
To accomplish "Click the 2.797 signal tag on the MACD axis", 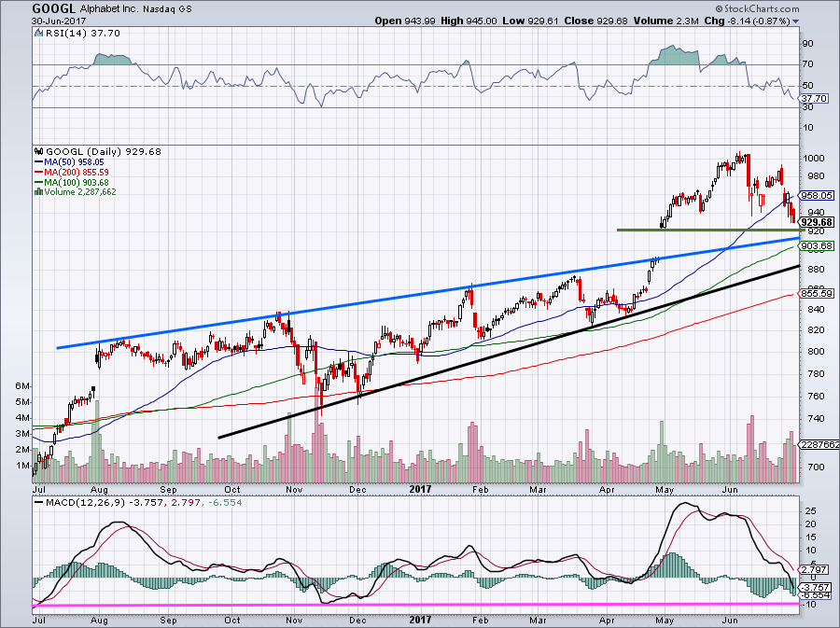I will [x=815, y=569].
